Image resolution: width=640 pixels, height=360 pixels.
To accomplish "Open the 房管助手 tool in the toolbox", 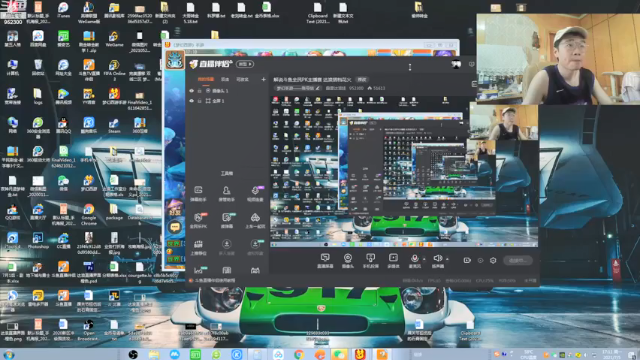I will pos(227,194).
